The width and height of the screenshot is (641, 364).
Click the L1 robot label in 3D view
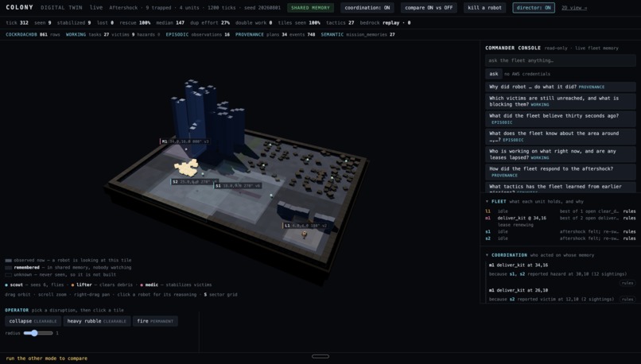[305, 226]
